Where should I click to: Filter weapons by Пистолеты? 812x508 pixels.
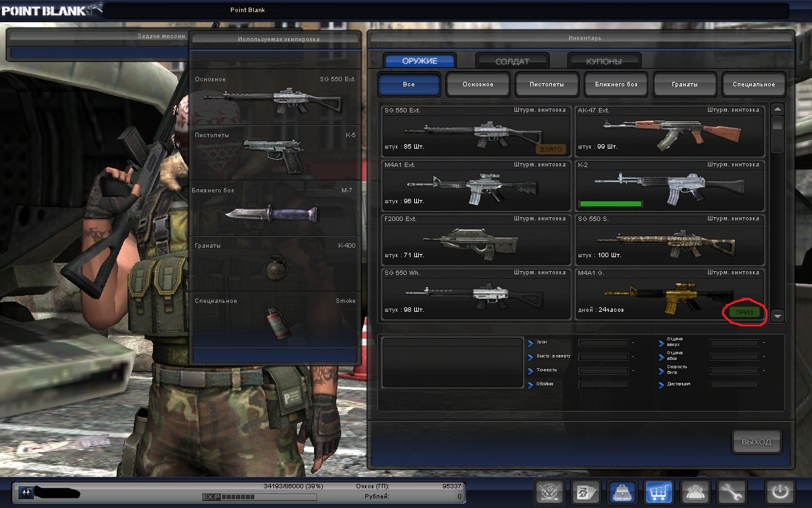coord(547,84)
